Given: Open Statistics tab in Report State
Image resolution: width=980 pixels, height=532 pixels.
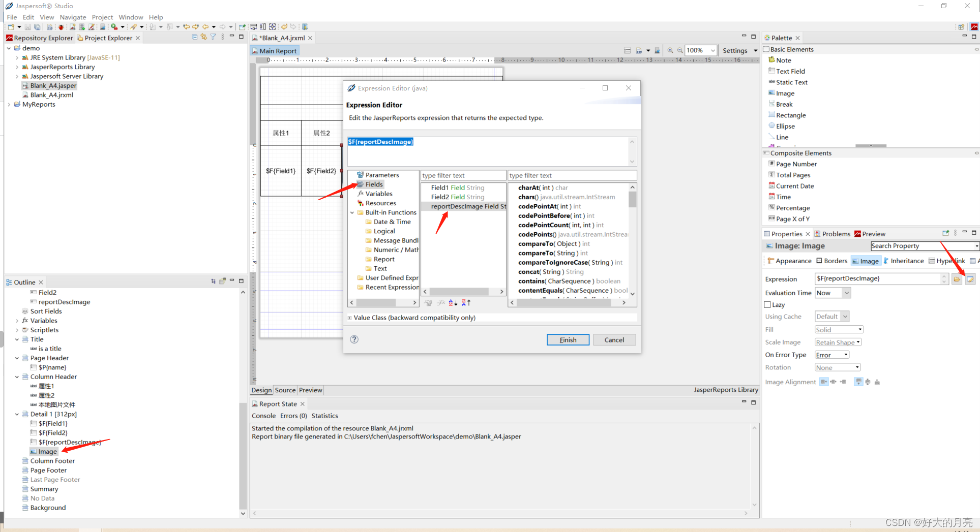Looking at the screenshot, I should [324, 416].
